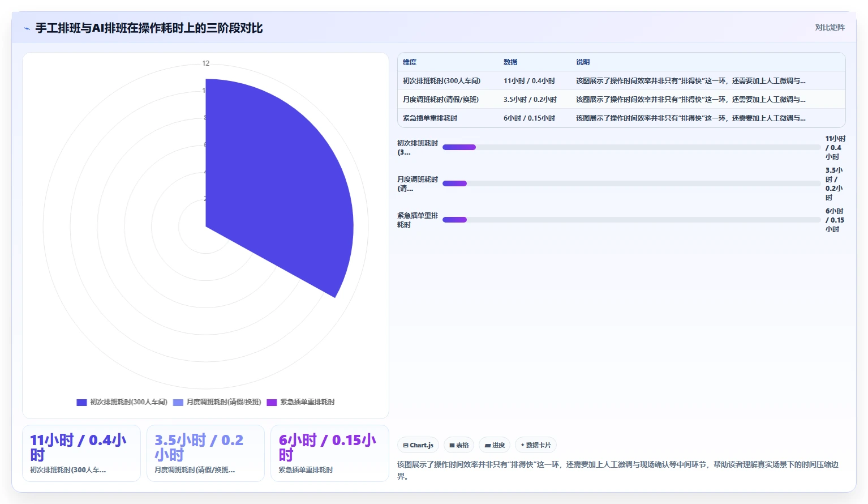
Task: Click the description paragraph below the tag chips
Action: (x=618, y=470)
